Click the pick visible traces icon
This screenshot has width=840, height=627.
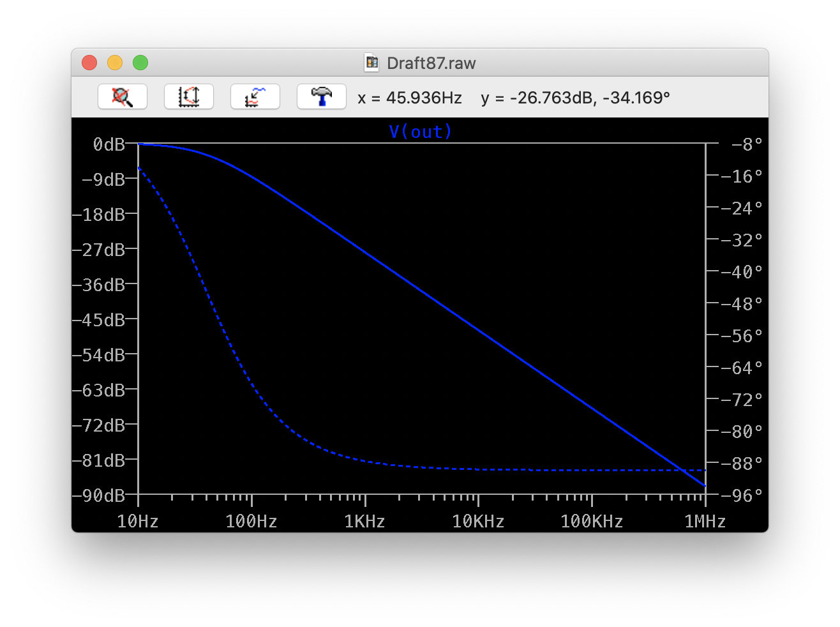click(255, 97)
